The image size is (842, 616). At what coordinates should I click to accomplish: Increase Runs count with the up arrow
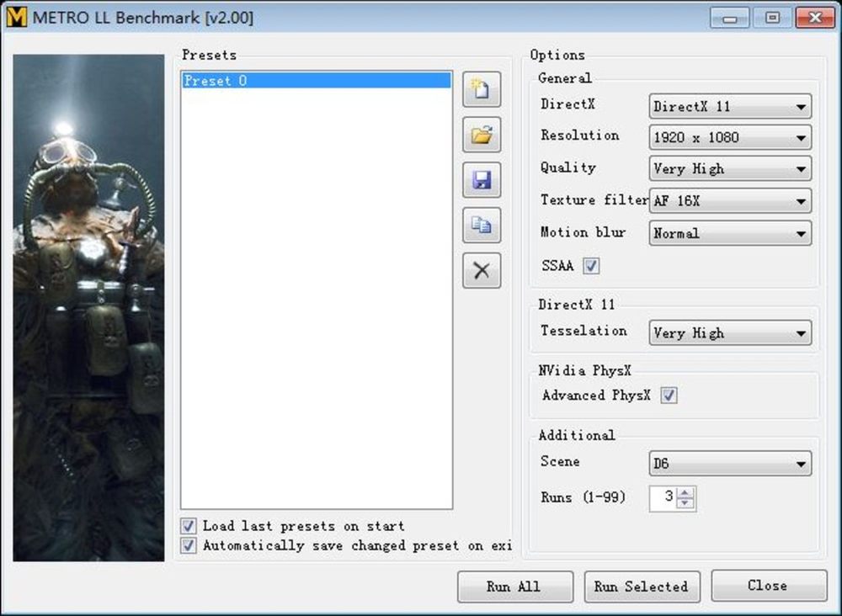(x=685, y=492)
